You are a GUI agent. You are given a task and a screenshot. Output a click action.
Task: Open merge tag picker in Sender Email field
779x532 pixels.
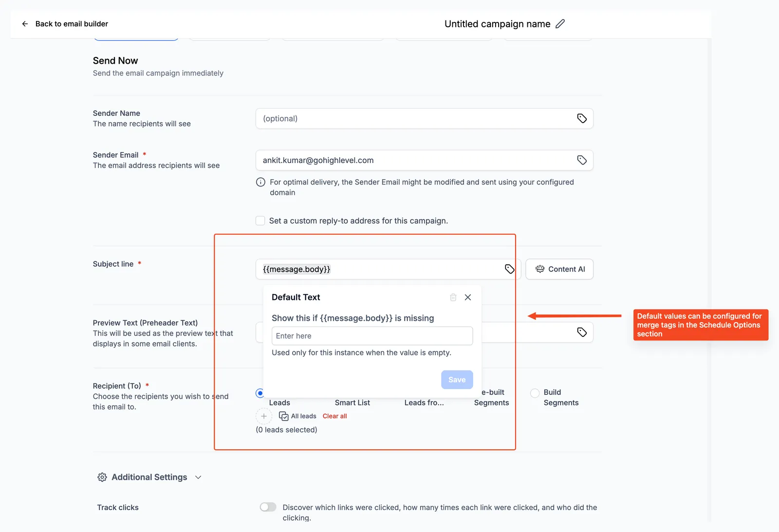coord(582,160)
